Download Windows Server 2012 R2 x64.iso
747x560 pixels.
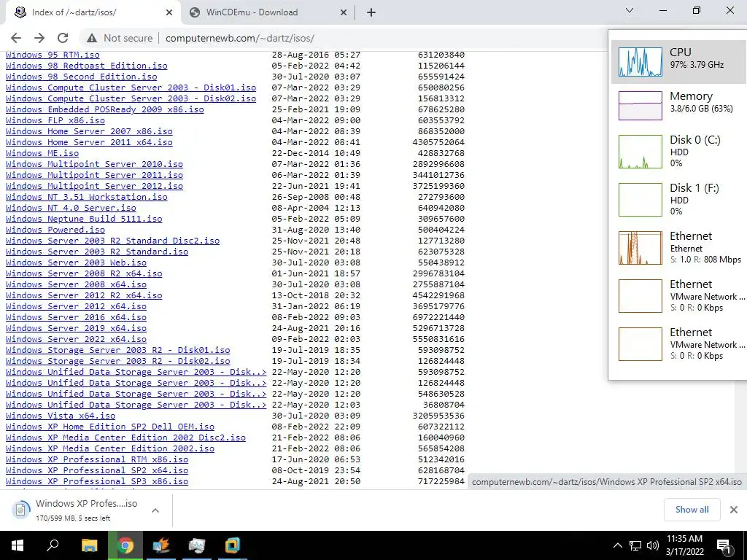(x=84, y=296)
